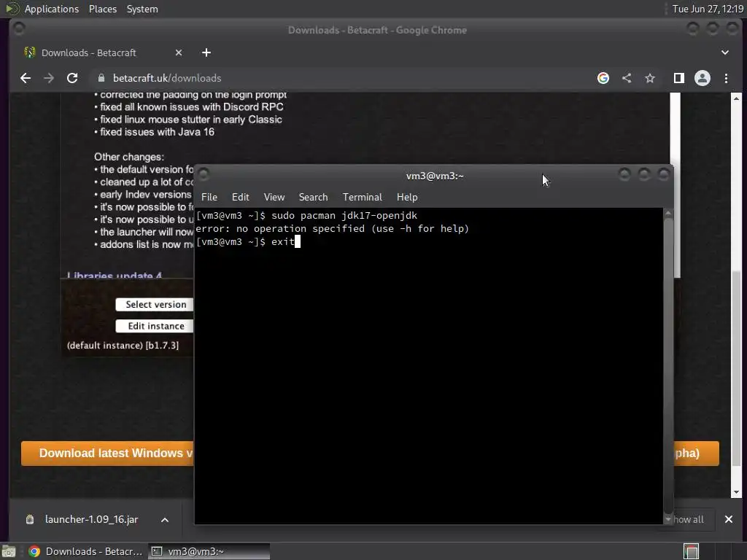747x560 pixels.
Task: Open the Google account icon in address bar
Action: 603,78
